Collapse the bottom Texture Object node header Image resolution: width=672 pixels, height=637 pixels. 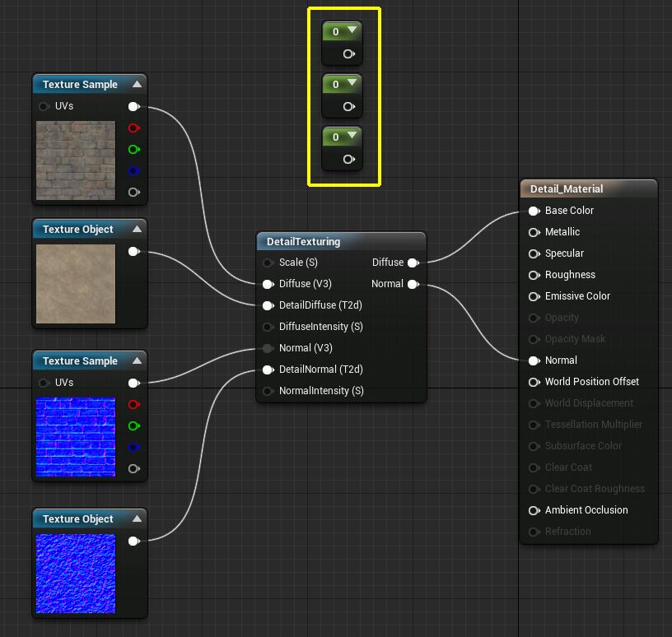click(137, 519)
